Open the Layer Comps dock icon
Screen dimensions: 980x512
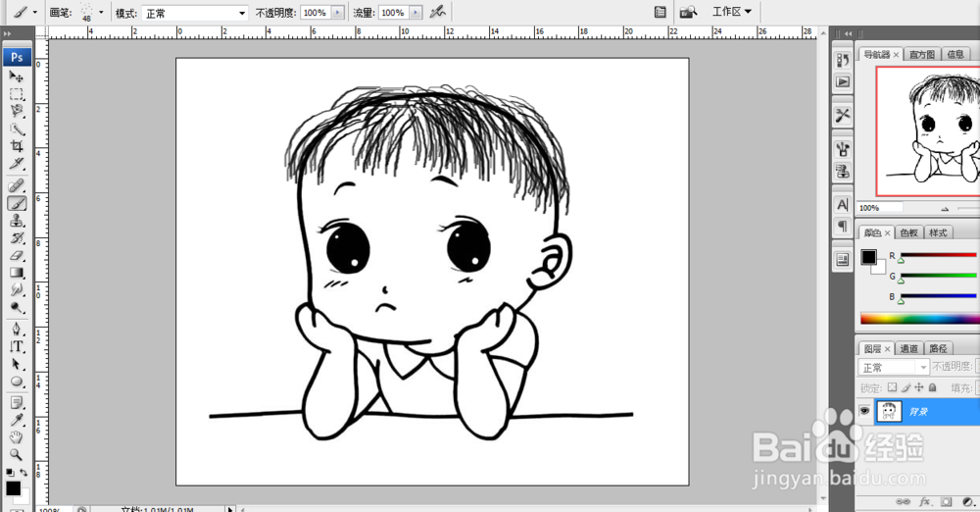click(843, 259)
